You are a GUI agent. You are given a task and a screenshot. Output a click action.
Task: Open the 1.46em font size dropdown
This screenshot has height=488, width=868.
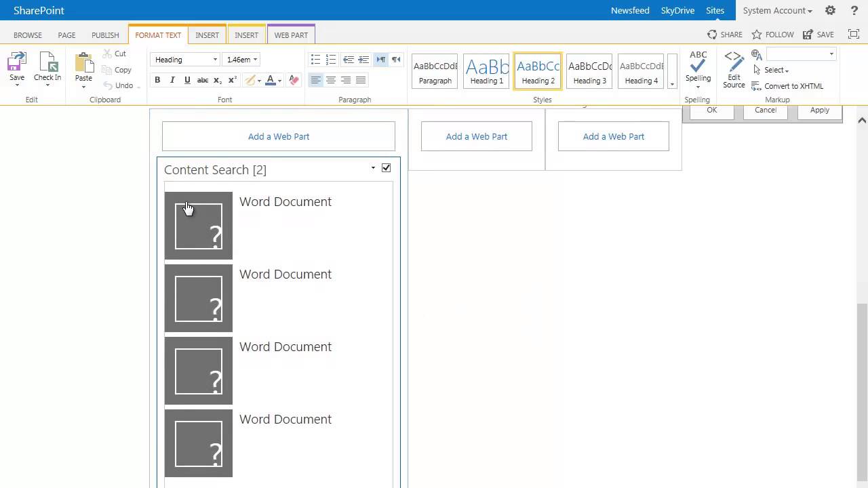click(255, 60)
